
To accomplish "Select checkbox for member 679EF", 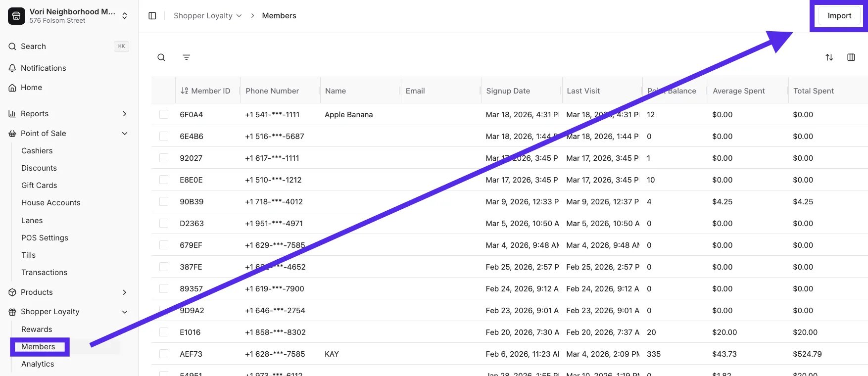I will (x=164, y=245).
